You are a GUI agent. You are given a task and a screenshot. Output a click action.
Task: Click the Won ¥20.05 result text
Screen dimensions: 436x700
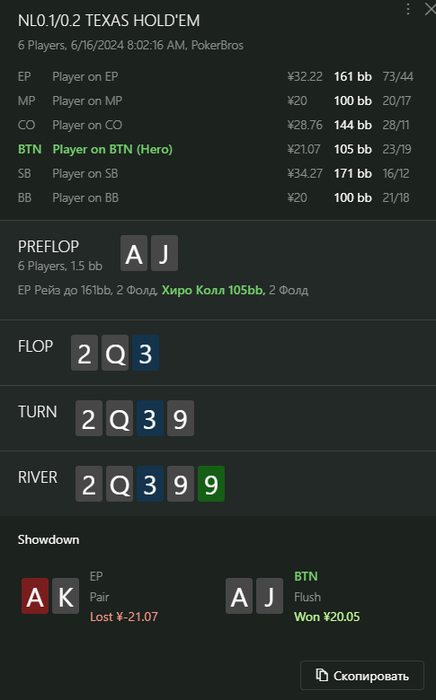coord(327,617)
